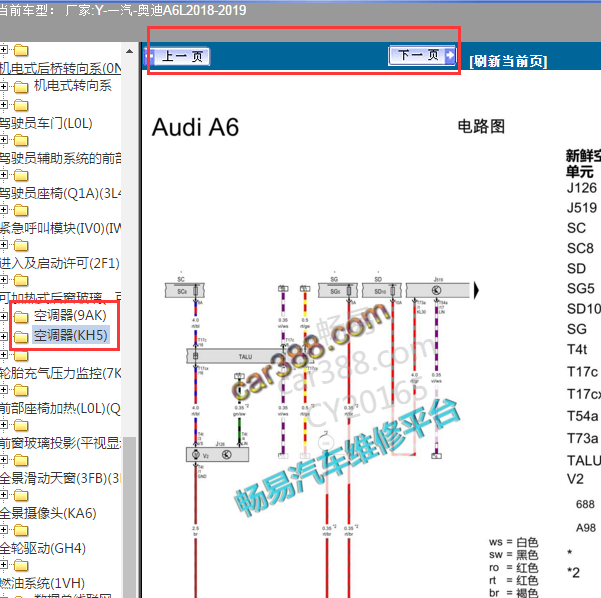Select the 空调器(9AK) tree item

pyautogui.click(x=70, y=315)
